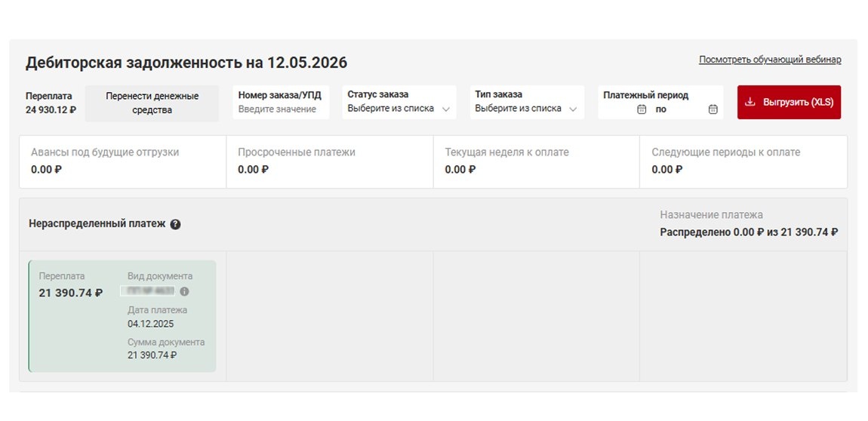Select the Текущая неделя к оплате tile
Screen dimensions: 868x421
[537, 161]
